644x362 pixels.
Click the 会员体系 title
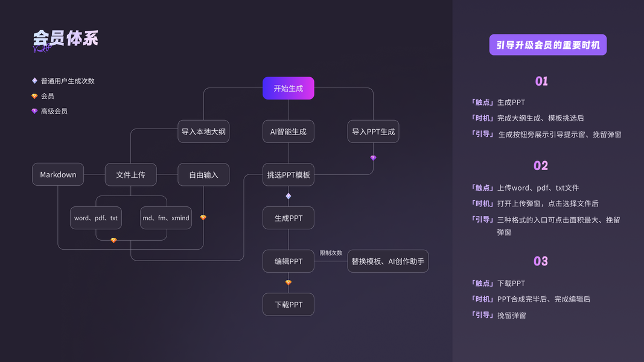(66, 39)
